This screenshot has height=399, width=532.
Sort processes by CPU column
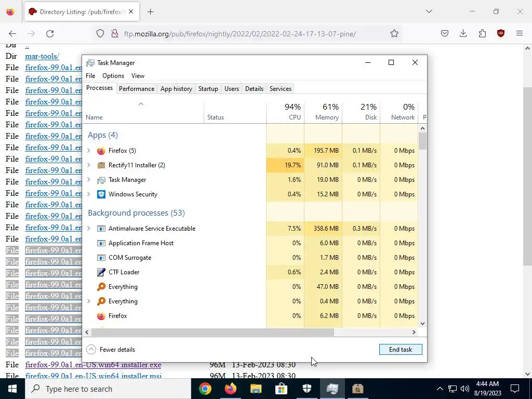285,112
